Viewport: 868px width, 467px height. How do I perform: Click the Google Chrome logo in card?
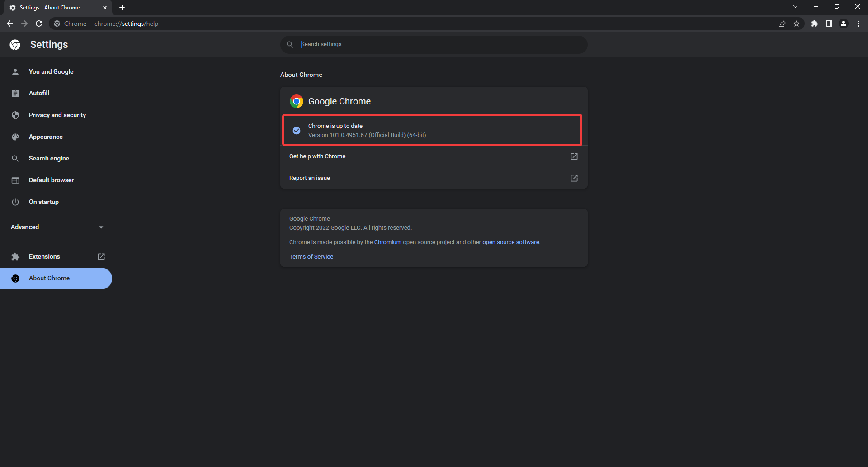pyautogui.click(x=297, y=101)
